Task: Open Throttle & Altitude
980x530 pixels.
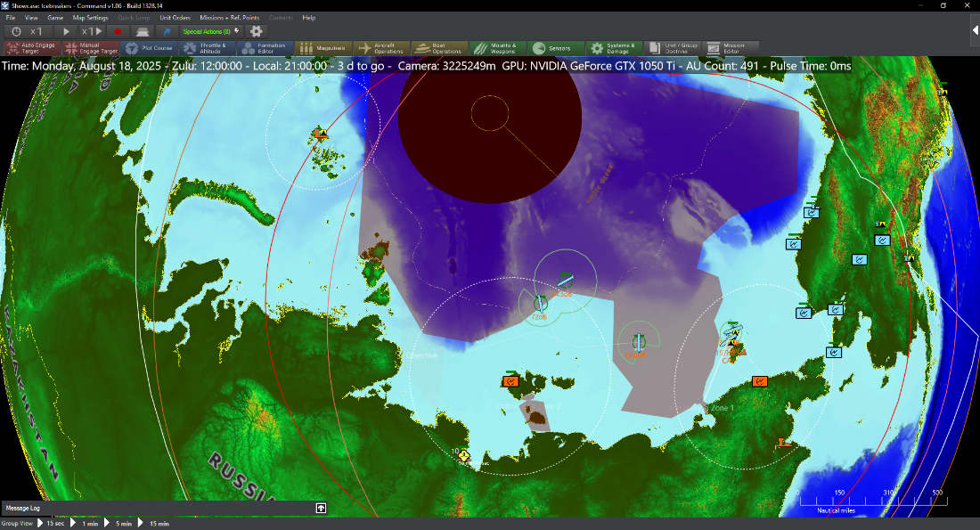Action: (207, 48)
